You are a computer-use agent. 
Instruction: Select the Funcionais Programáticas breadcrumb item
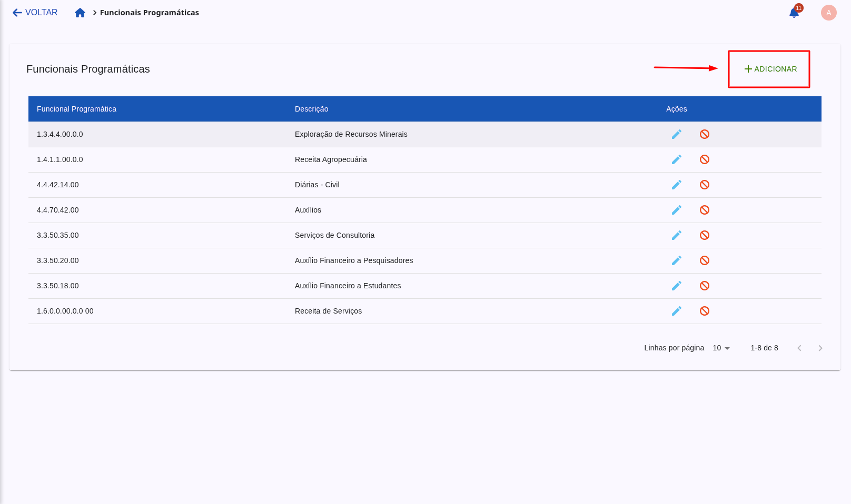(x=149, y=13)
